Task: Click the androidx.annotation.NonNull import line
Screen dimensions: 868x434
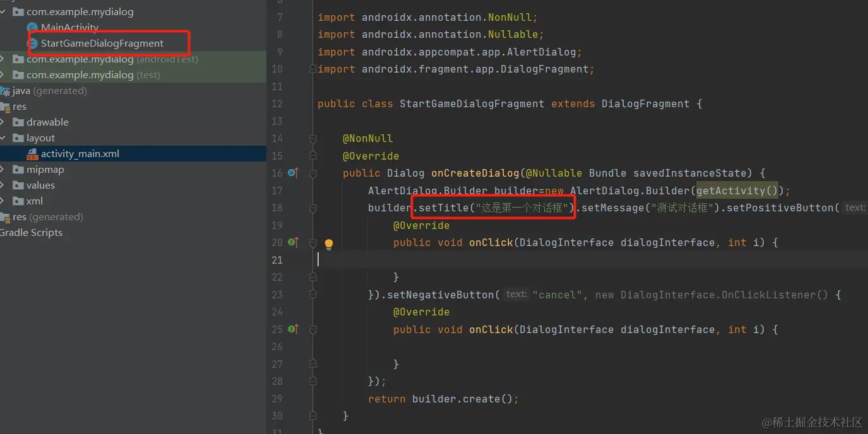Action: [x=427, y=17]
